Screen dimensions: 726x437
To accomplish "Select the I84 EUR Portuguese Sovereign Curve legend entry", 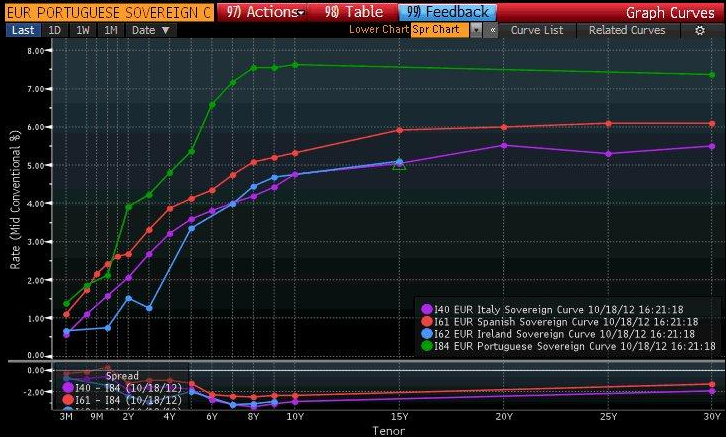I will 568,346.
